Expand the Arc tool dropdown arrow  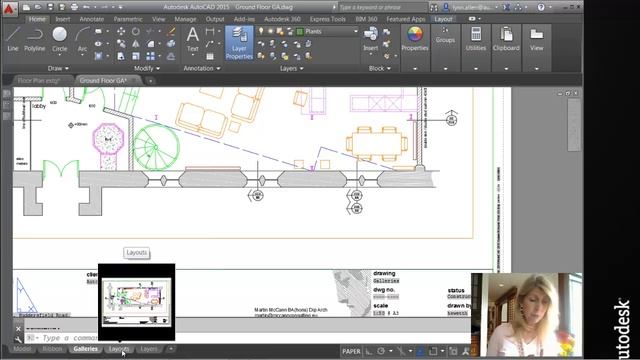point(82,55)
